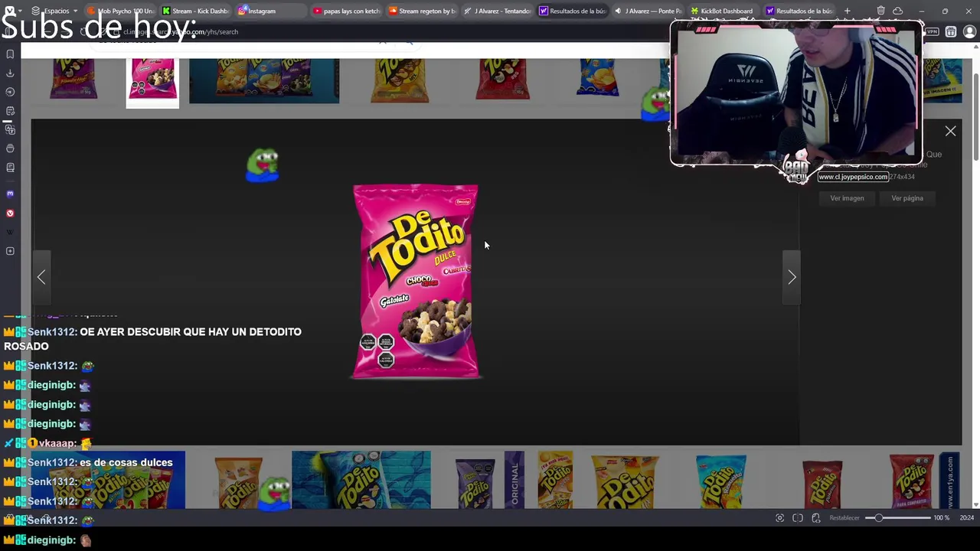Image resolution: width=980 pixels, height=551 pixels.
Task: Open the Vivaldi web panel
Action: pos(10,214)
